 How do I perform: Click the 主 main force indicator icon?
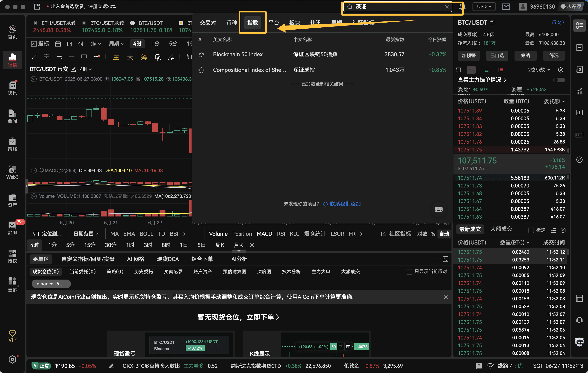point(116,57)
